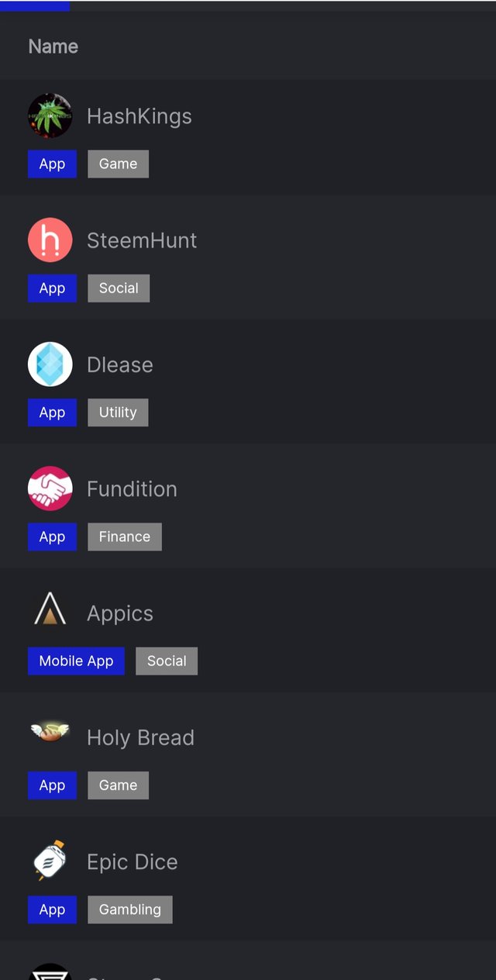Click the Epic Dice icon

pos(50,861)
